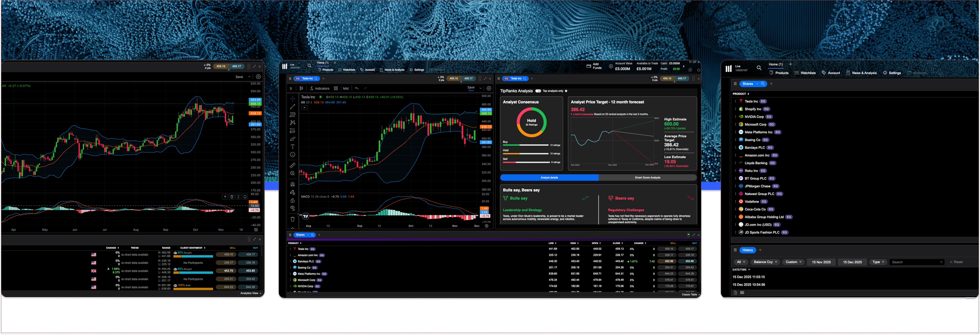Toggle the Top analysts only switch
Viewport: 980px width, 335px height.
pos(538,91)
